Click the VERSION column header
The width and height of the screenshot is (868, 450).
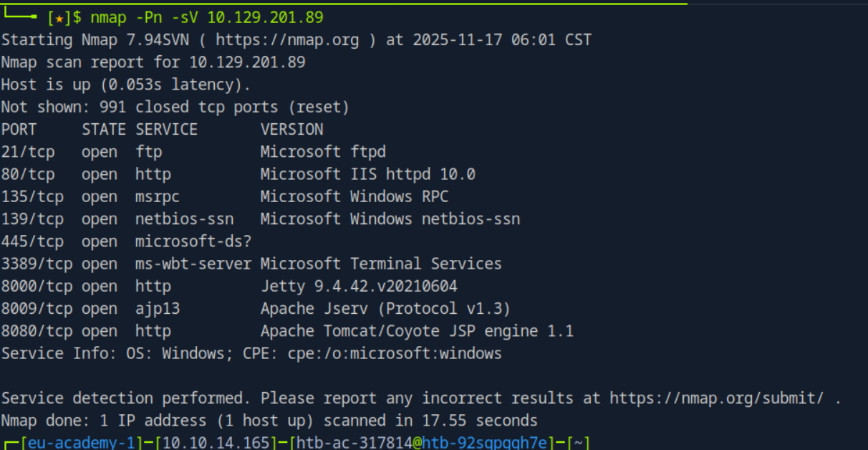[x=291, y=129]
